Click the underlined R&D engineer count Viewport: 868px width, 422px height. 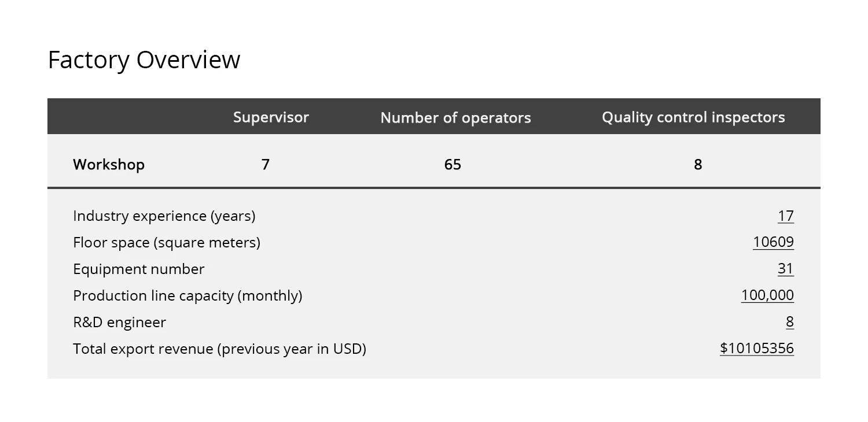(x=789, y=322)
